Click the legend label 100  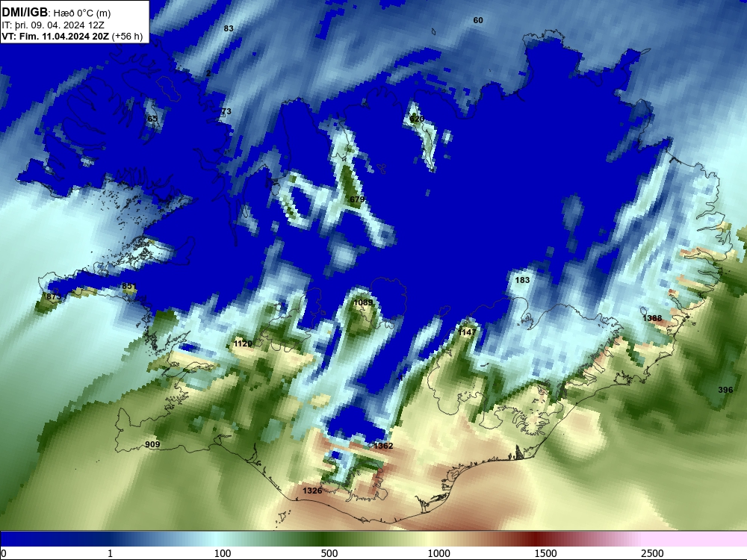223,553
